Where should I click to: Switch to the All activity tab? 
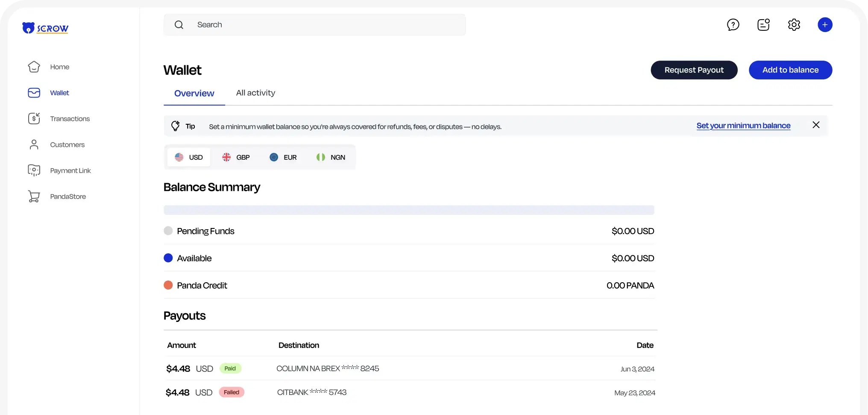255,93
